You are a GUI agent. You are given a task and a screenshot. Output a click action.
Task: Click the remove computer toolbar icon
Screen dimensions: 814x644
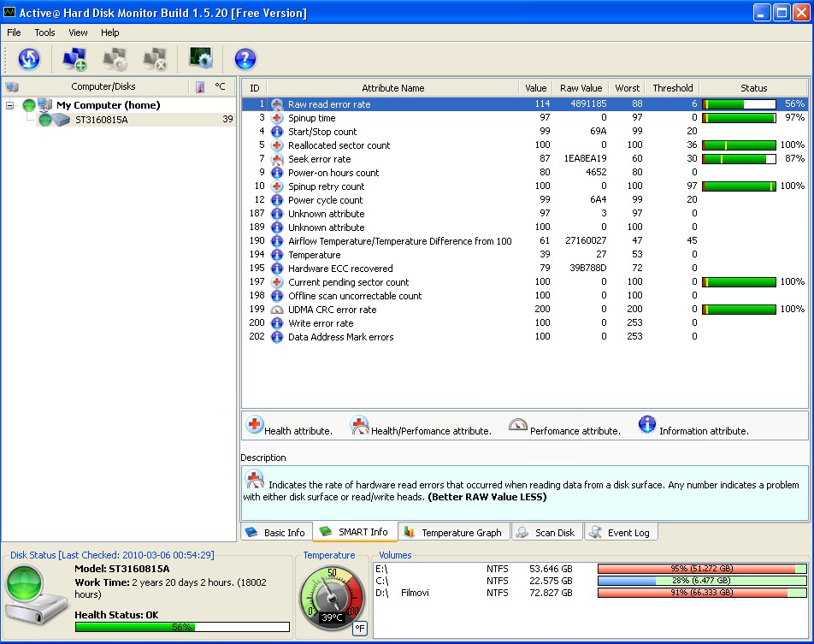(x=155, y=59)
